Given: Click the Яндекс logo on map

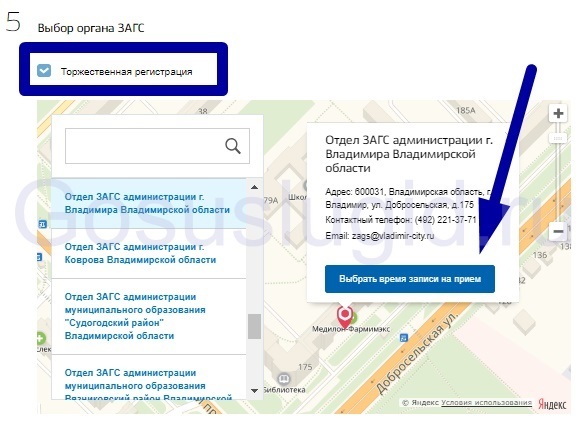Looking at the screenshot, I should [x=552, y=404].
